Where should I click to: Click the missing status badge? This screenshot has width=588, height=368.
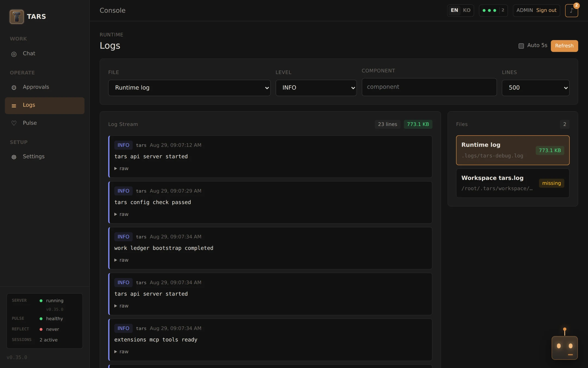[x=551, y=183]
